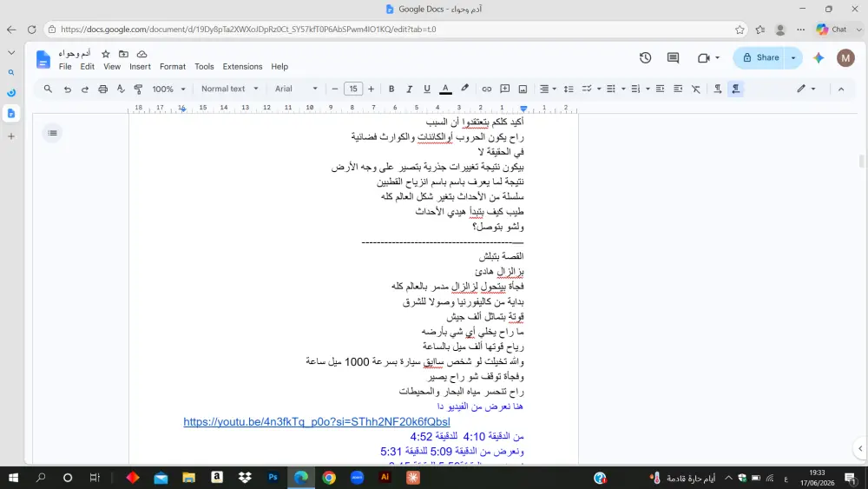Viewport: 868px width, 489px height.
Task: Expand checklist options dropdown
Action: 598,89
